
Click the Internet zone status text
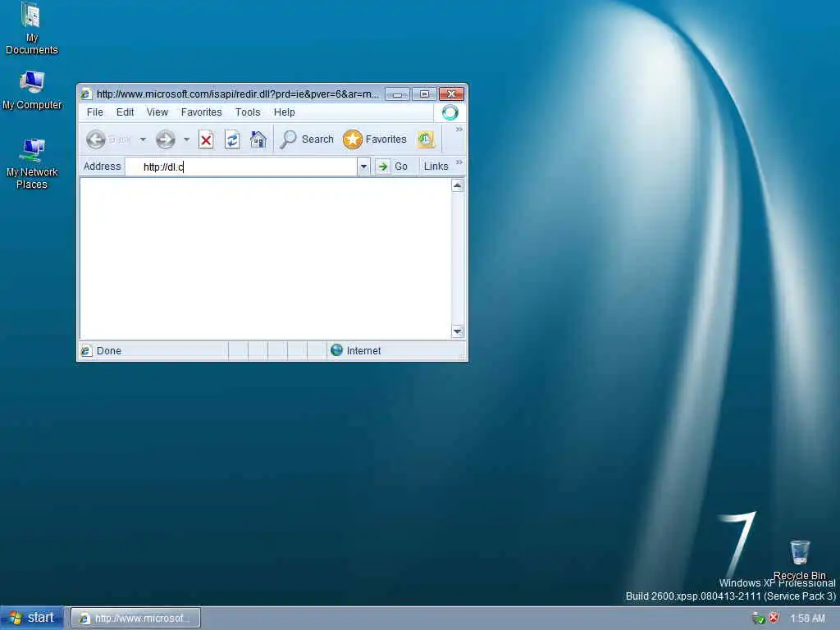363,351
